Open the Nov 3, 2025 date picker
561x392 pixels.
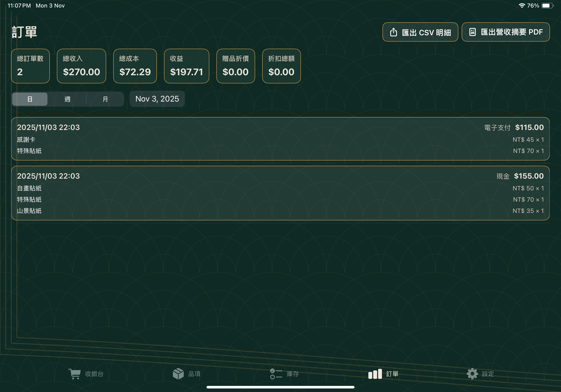[157, 99]
